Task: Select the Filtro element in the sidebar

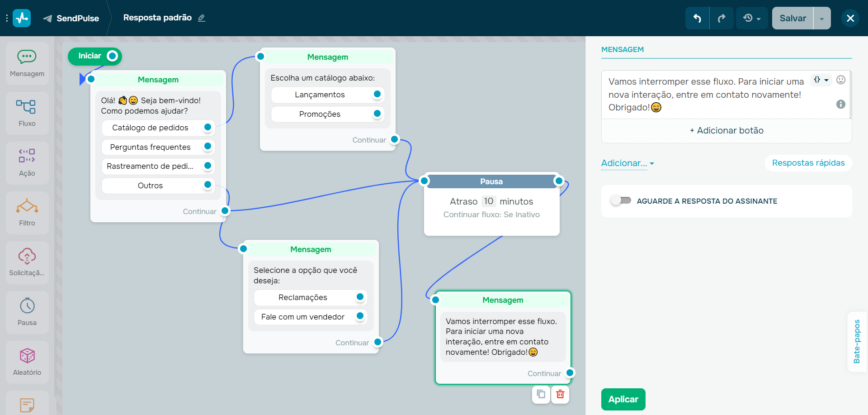Action: point(27,213)
